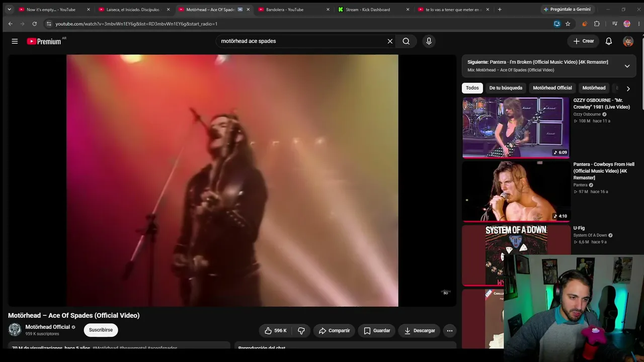644x362 pixels.
Task: Share the video with Compartir
Action: (x=335, y=330)
